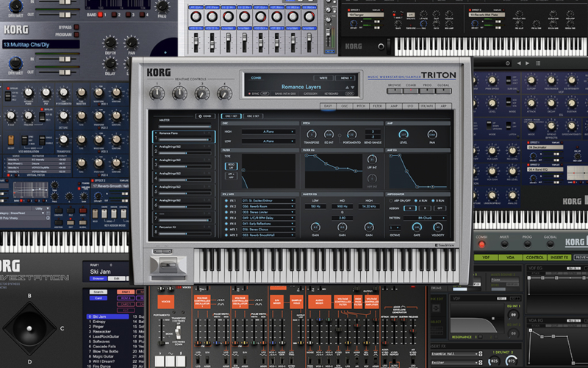Viewport: 588px width, 368px height.
Task: Open the IFX 1 St. Exciter/Enhncr dropdown
Action: 268,200
